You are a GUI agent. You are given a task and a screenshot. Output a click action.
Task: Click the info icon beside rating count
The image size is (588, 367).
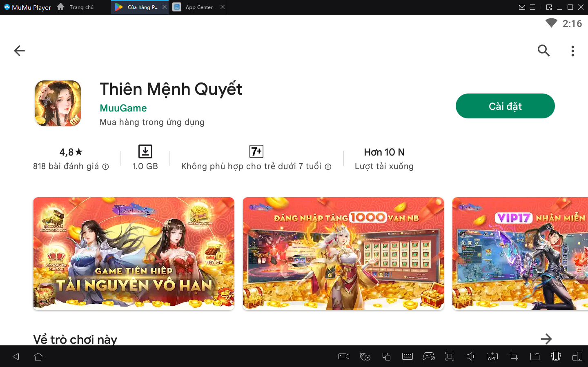tap(105, 167)
